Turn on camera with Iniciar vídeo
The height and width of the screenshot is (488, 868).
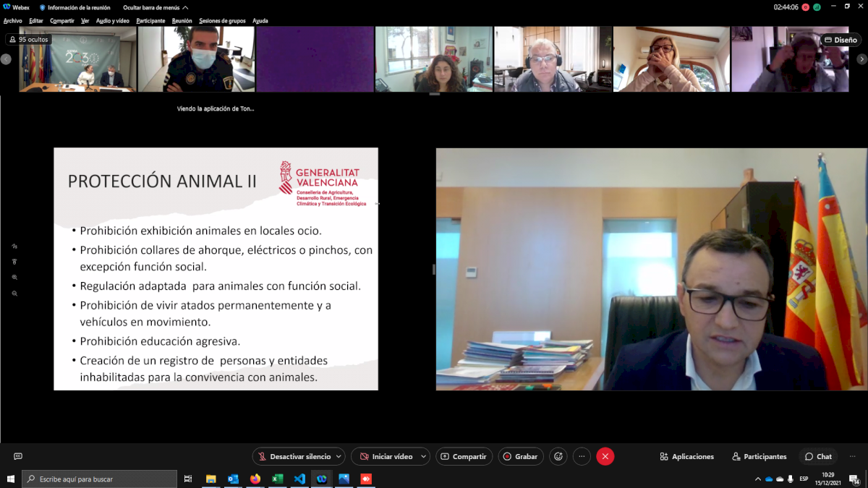coord(386,456)
